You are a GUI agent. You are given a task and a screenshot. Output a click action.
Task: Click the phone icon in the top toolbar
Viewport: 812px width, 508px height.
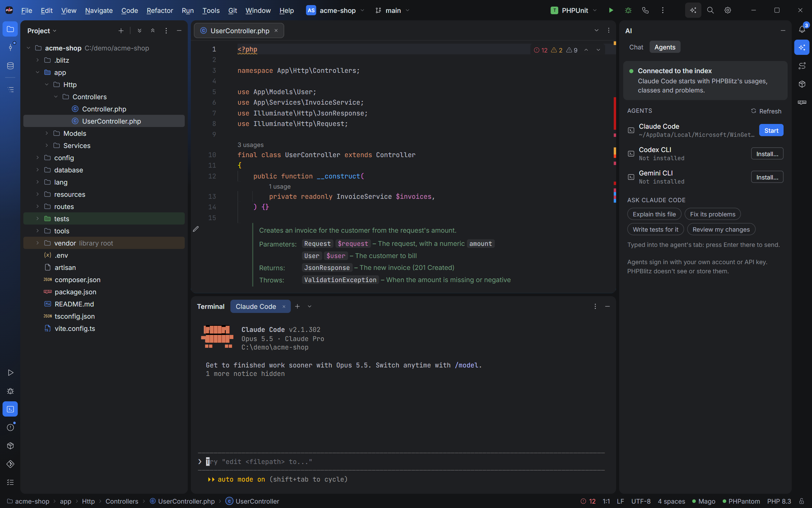coord(646,10)
